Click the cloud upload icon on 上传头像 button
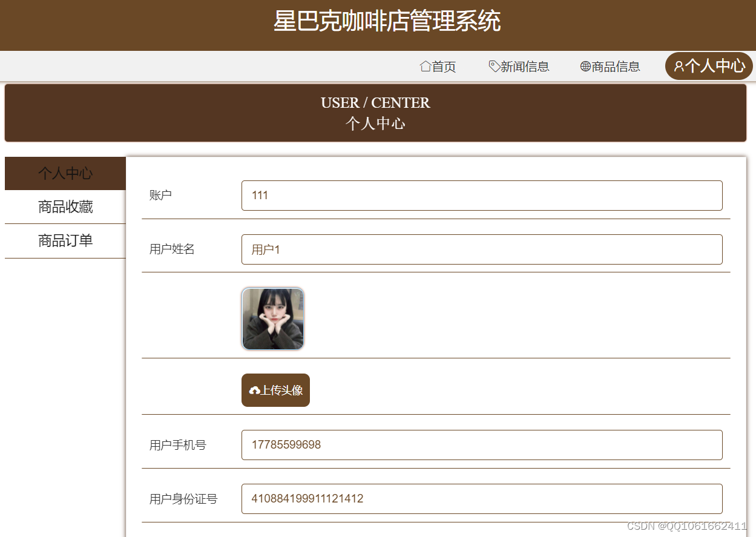Screen dimensions: 756x537 coord(254,390)
